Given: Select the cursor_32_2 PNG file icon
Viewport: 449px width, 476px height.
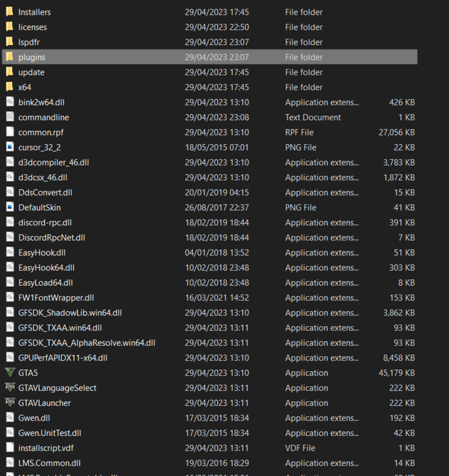Looking at the screenshot, I should pyautogui.click(x=10, y=147).
